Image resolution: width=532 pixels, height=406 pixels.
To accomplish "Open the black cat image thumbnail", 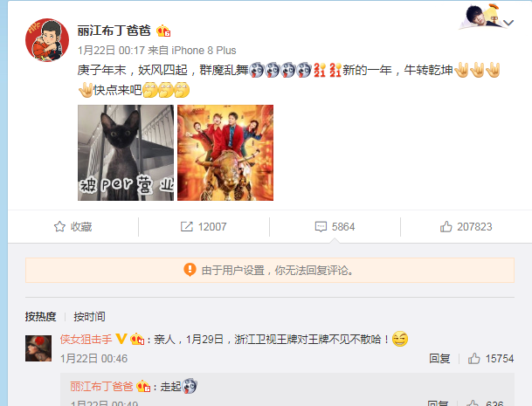I will click(126, 153).
